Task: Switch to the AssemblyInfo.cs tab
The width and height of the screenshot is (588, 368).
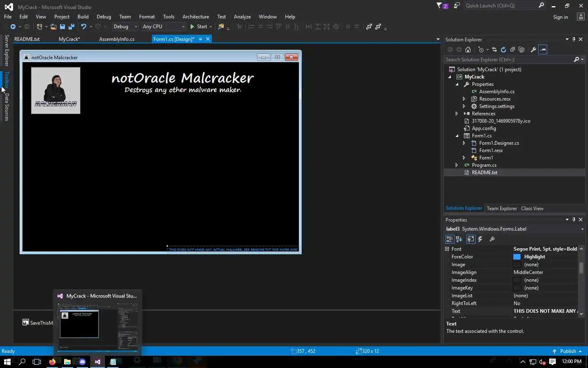Action: pos(117,39)
